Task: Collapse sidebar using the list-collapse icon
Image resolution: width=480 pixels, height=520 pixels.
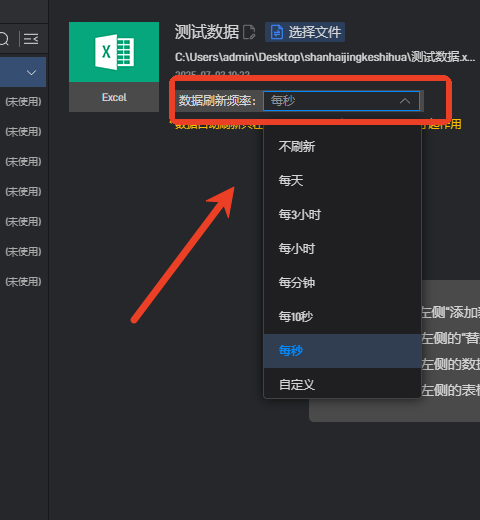Action: click(31, 39)
